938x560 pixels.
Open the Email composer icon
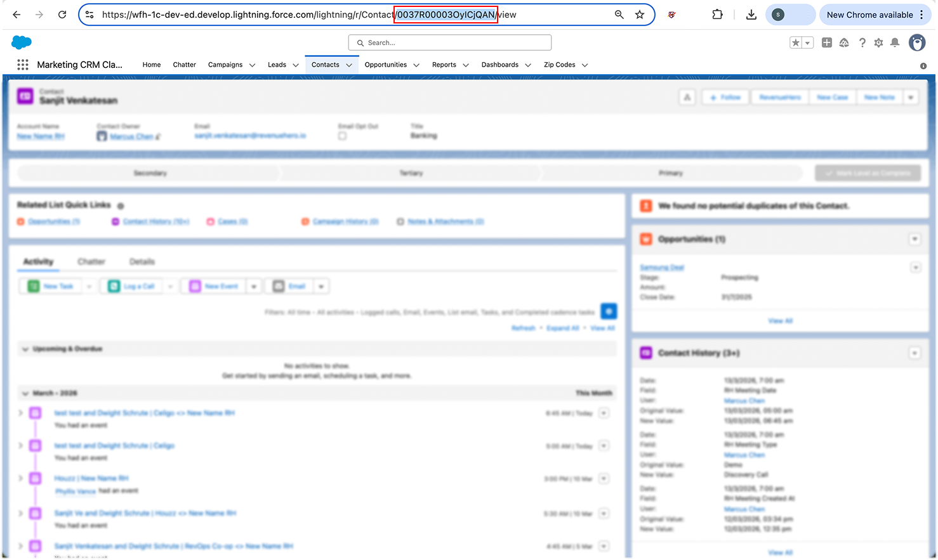tap(277, 286)
